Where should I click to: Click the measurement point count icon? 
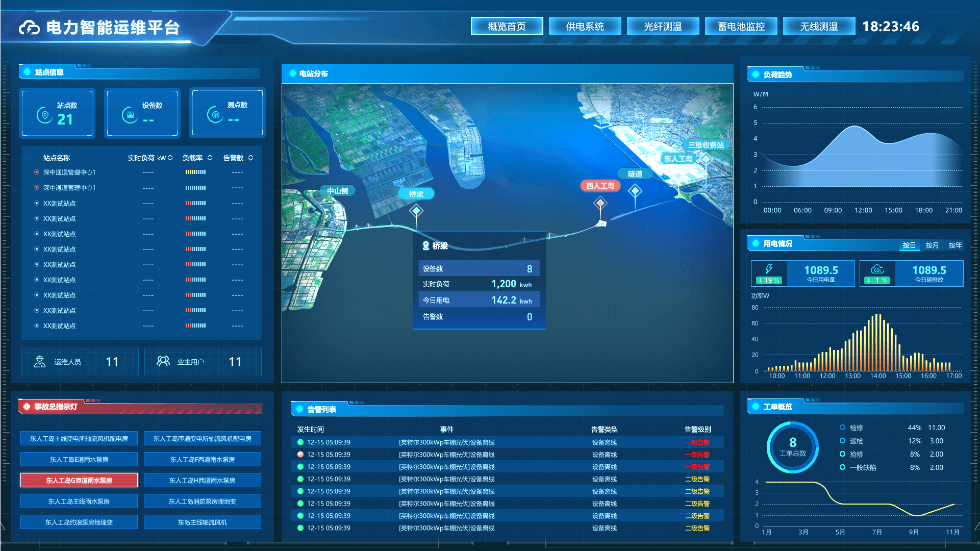click(x=215, y=115)
